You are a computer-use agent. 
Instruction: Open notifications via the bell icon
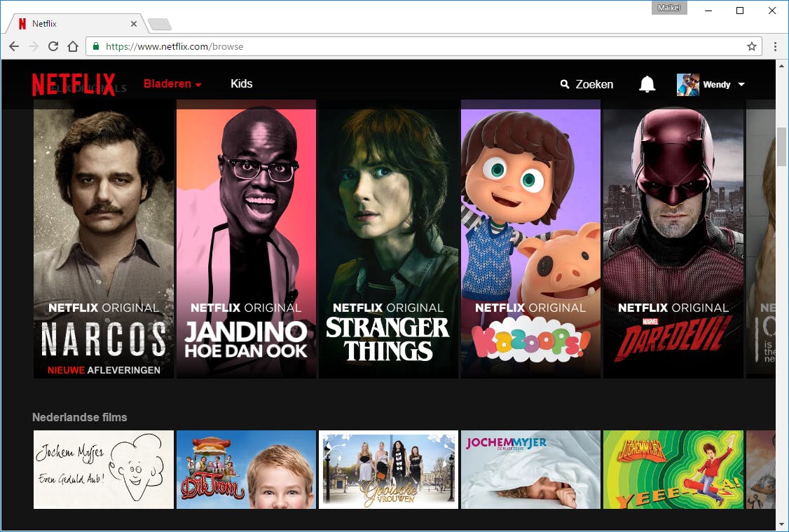coord(647,83)
